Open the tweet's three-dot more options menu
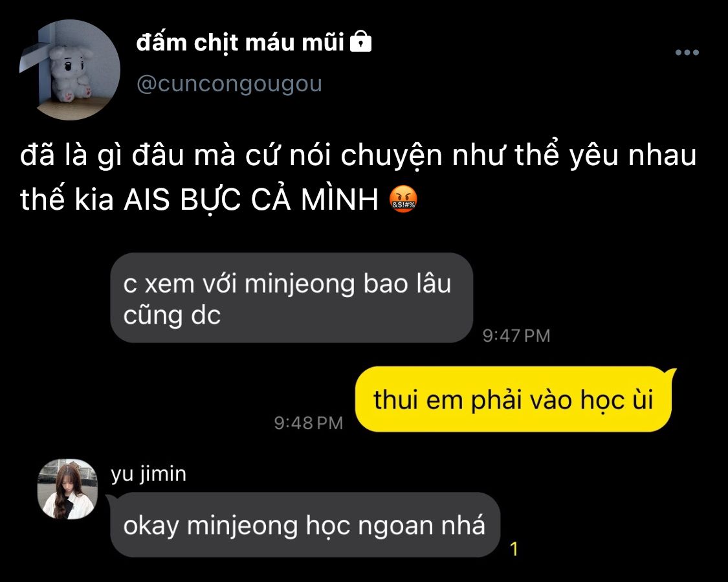The image size is (728, 582). (687, 52)
